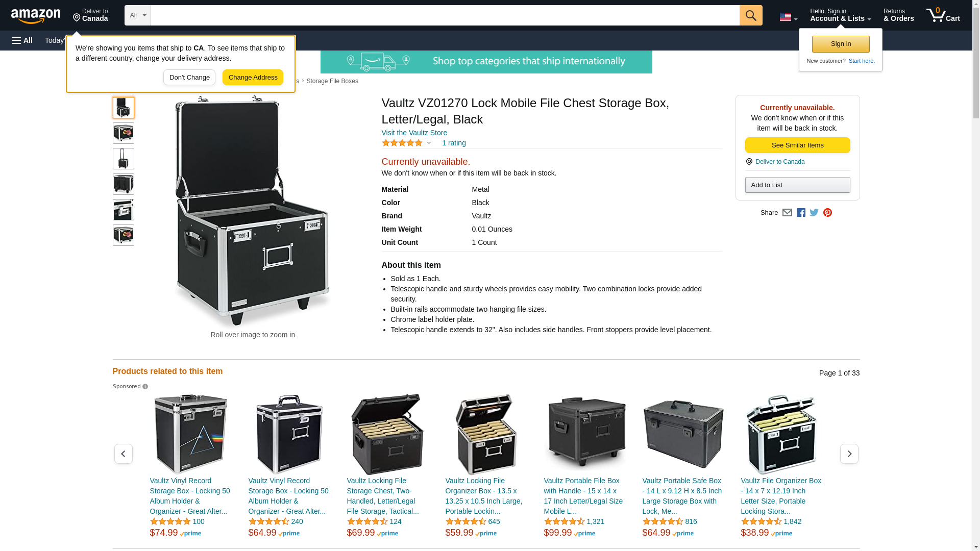
Task: Click the search magnifier Go button
Action: pyautogui.click(x=750, y=15)
